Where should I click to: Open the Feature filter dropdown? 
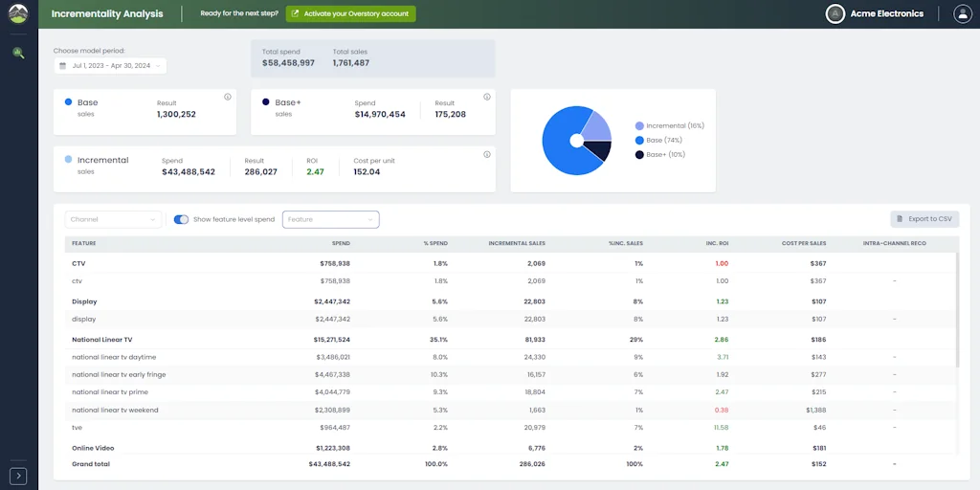pyautogui.click(x=330, y=219)
